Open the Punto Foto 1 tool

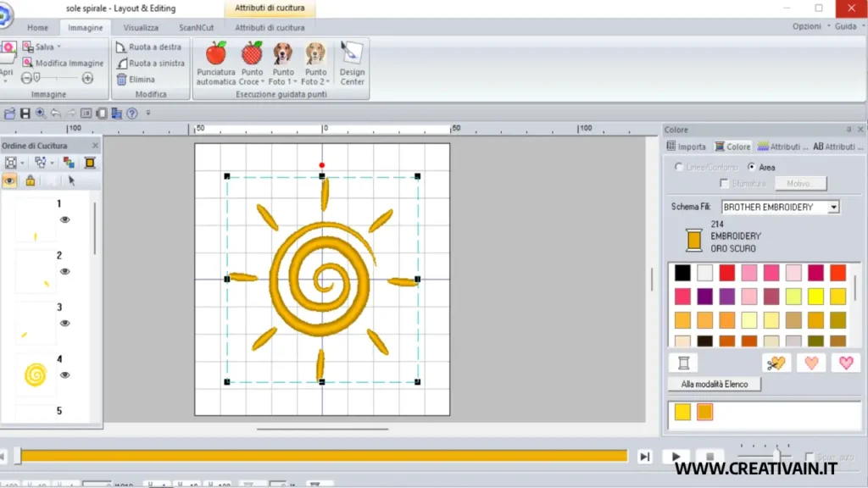(x=283, y=64)
